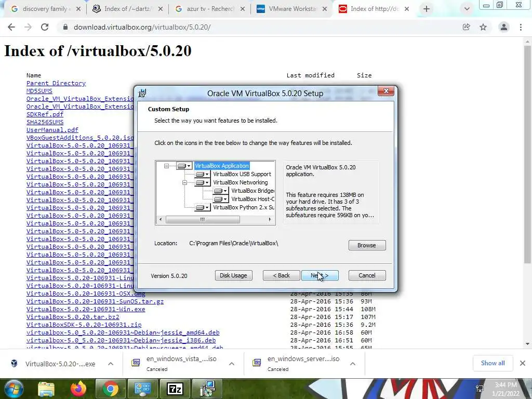
Task: Open options for VirtualBox exe download
Action: 111,364
